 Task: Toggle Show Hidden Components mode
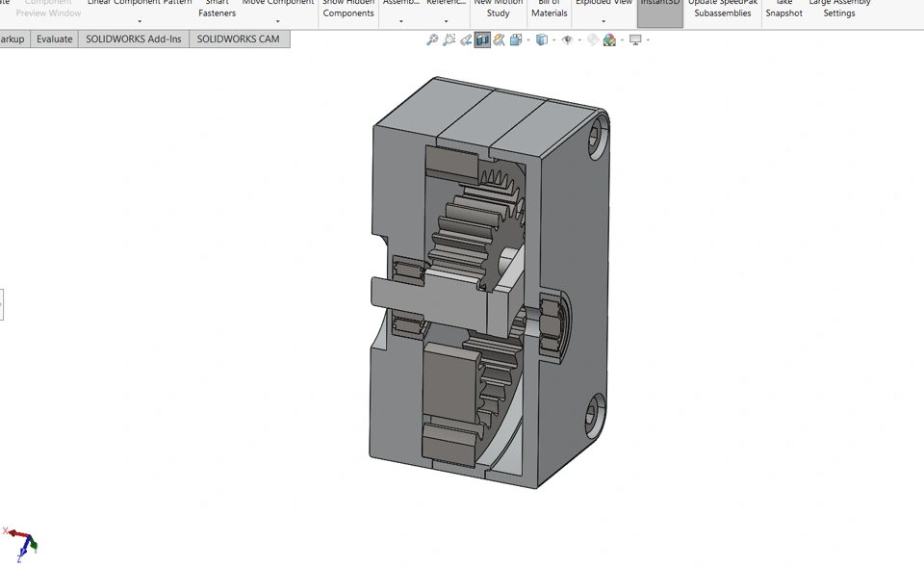click(x=348, y=9)
